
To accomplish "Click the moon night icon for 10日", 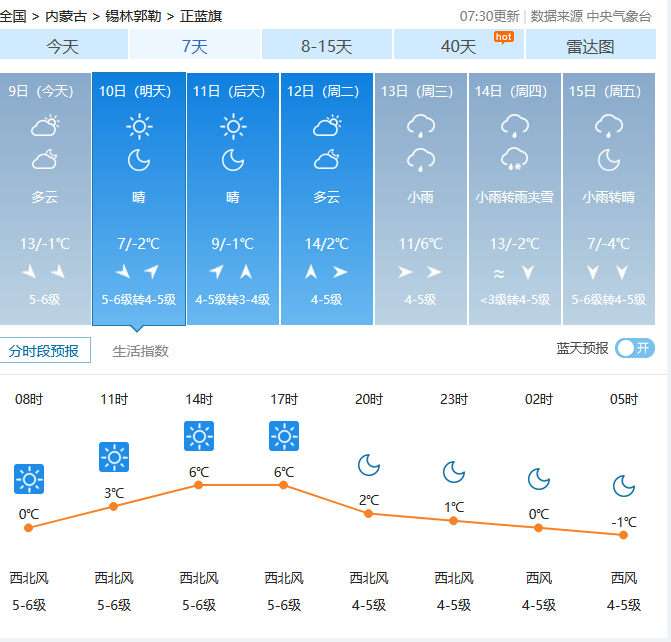I will coord(139,160).
